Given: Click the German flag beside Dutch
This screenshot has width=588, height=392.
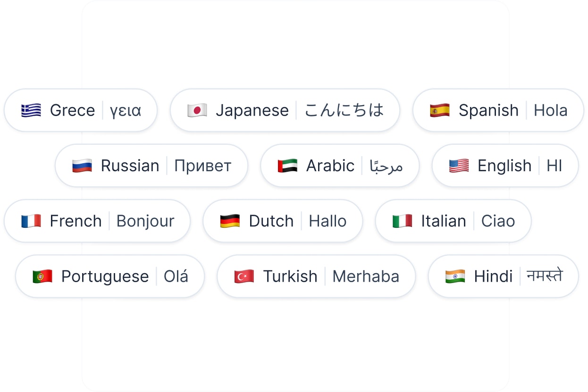Looking at the screenshot, I should click(x=230, y=221).
